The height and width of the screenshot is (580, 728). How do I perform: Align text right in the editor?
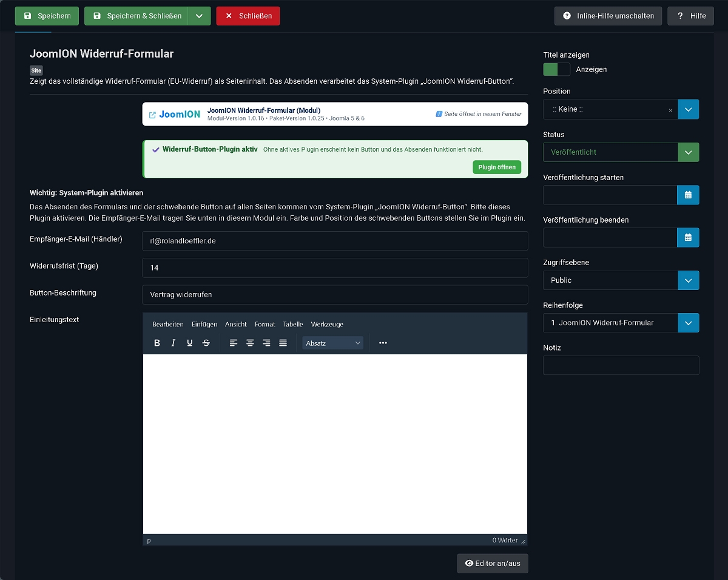[x=266, y=343]
